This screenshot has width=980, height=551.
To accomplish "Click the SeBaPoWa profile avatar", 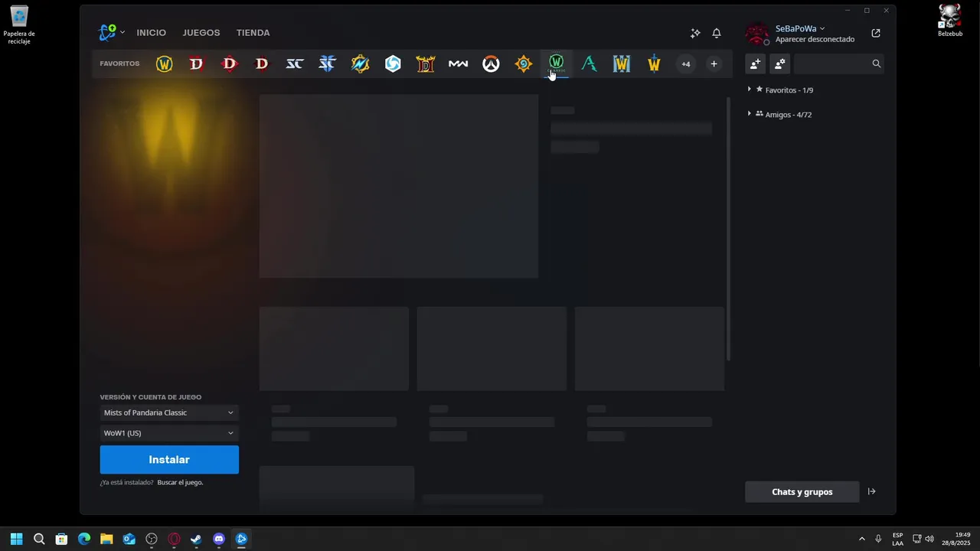I will pyautogui.click(x=757, y=34).
